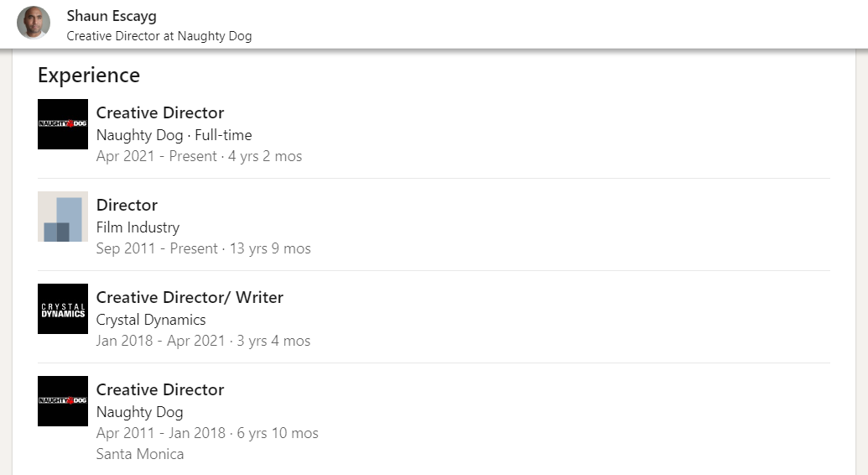Click the 'Crystal Dynamics' company name text
Screen dimensions: 868x475
pos(151,320)
